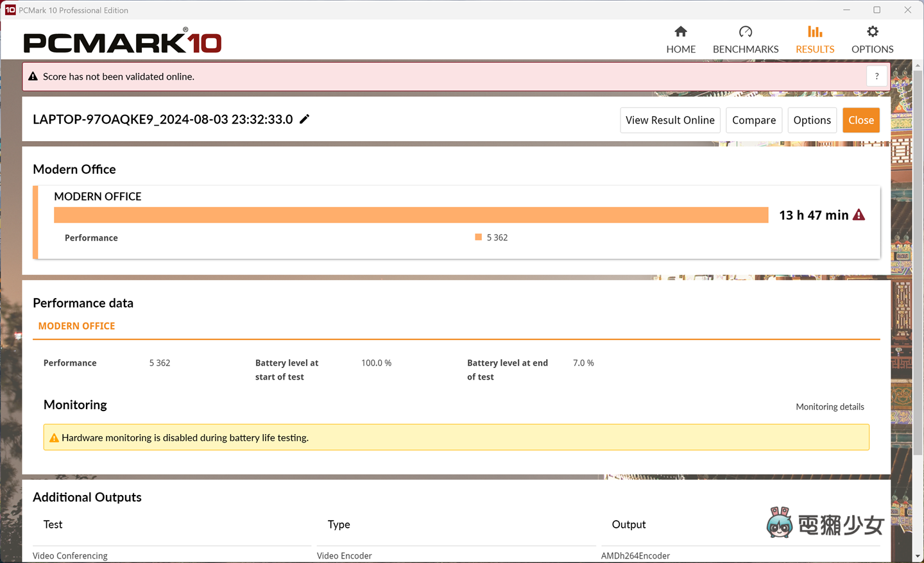
Task: Click scrollbar up arrow
Action: coord(918,66)
